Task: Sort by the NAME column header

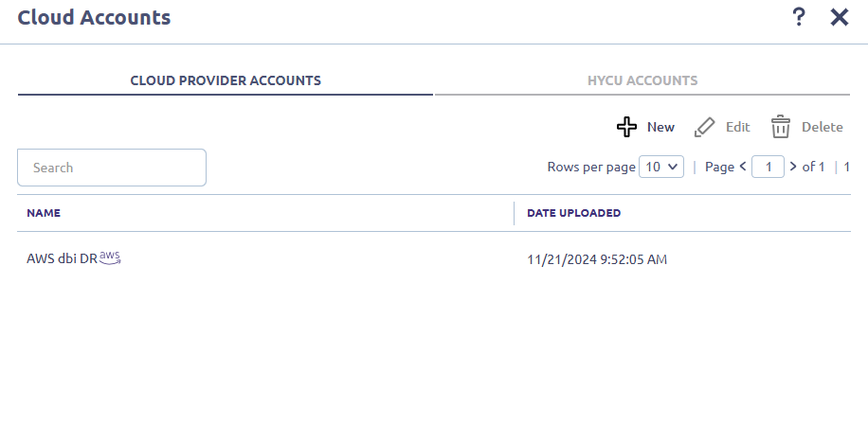Action: coord(44,213)
